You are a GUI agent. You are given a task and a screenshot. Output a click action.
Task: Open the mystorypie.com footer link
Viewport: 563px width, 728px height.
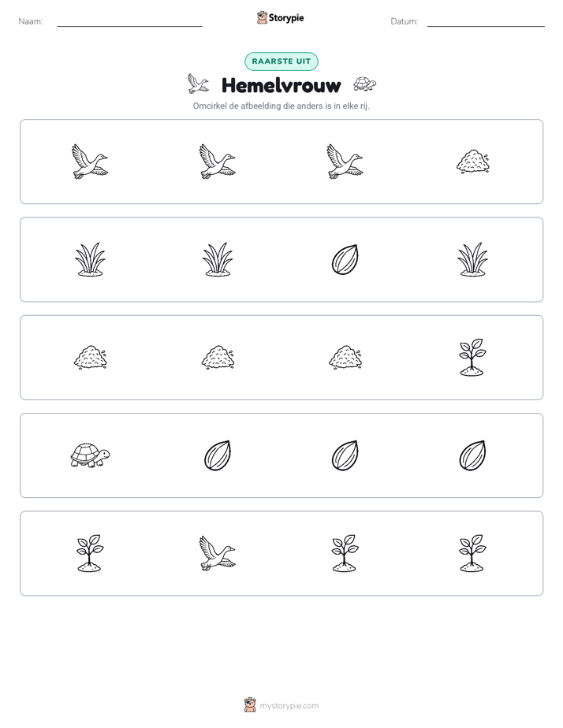[x=289, y=706]
